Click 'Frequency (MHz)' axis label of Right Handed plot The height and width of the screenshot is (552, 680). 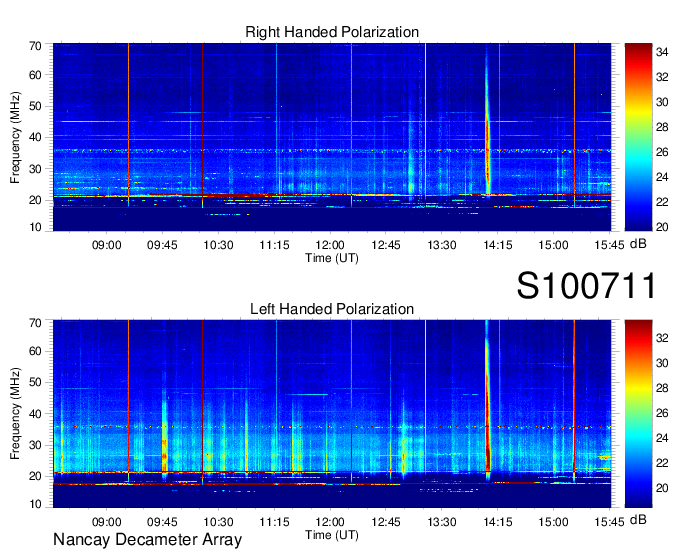[x=15, y=137]
